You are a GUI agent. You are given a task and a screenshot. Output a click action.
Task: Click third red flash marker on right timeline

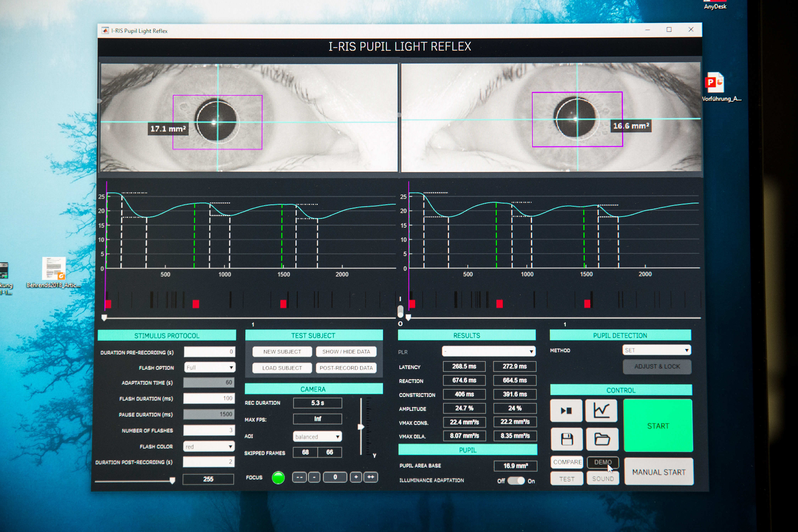pyautogui.click(x=587, y=304)
